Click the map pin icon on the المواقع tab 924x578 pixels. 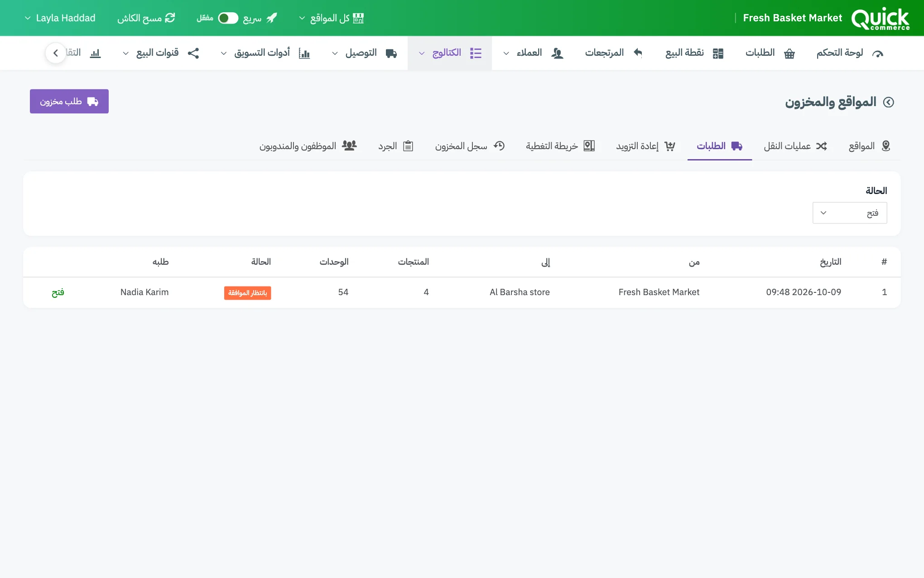pyautogui.click(x=886, y=146)
